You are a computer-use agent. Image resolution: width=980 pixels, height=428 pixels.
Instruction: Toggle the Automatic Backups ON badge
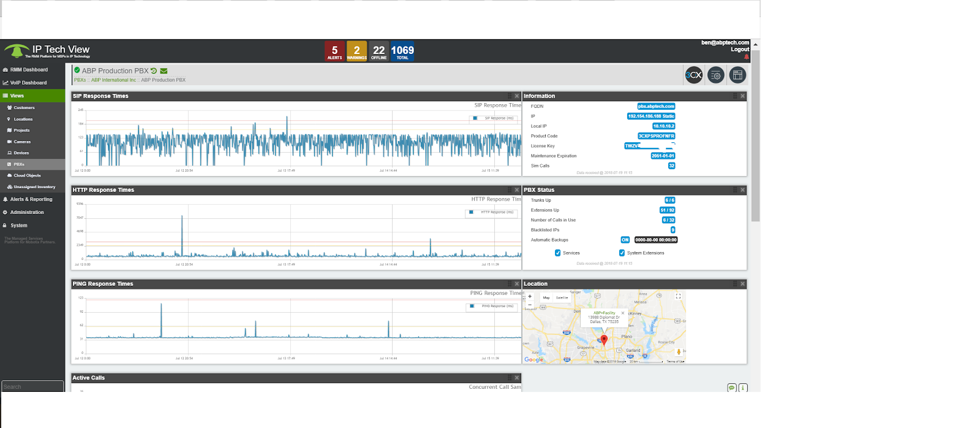[625, 240]
